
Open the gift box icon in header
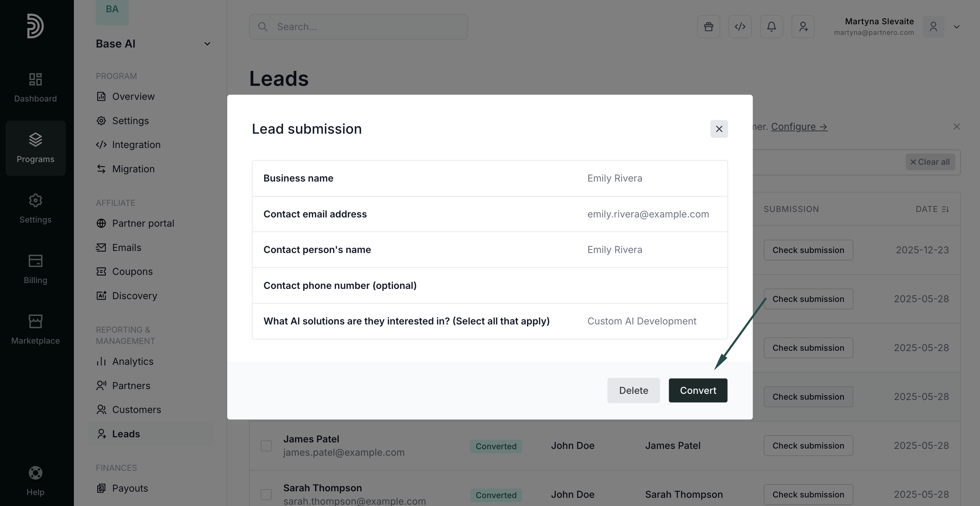click(x=708, y=27)
